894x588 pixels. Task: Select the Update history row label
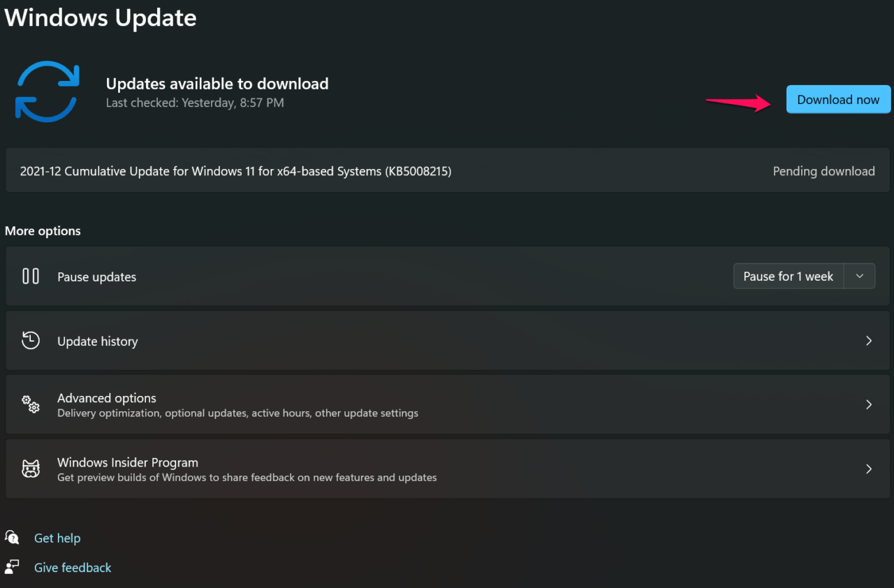[x=98, y=341]
